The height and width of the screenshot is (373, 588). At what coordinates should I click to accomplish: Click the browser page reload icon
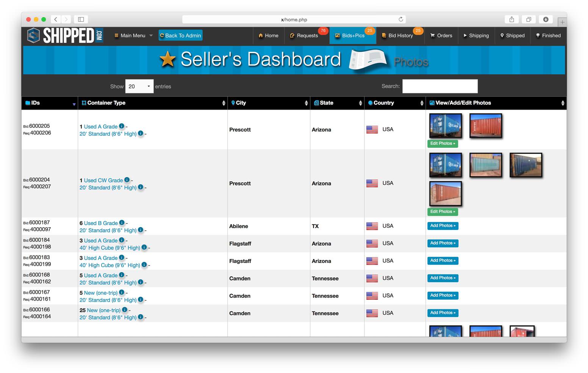coord(400,19)
